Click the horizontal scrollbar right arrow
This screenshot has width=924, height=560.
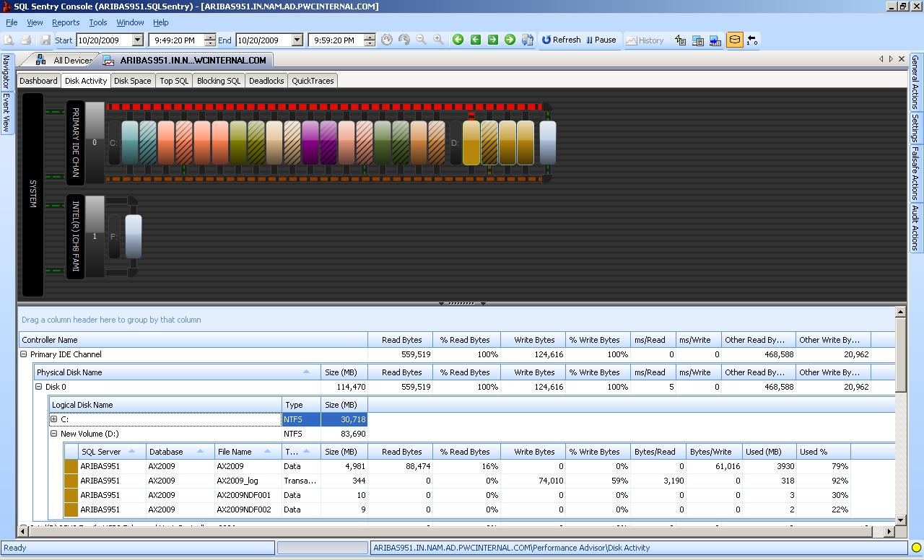(889, 531)
